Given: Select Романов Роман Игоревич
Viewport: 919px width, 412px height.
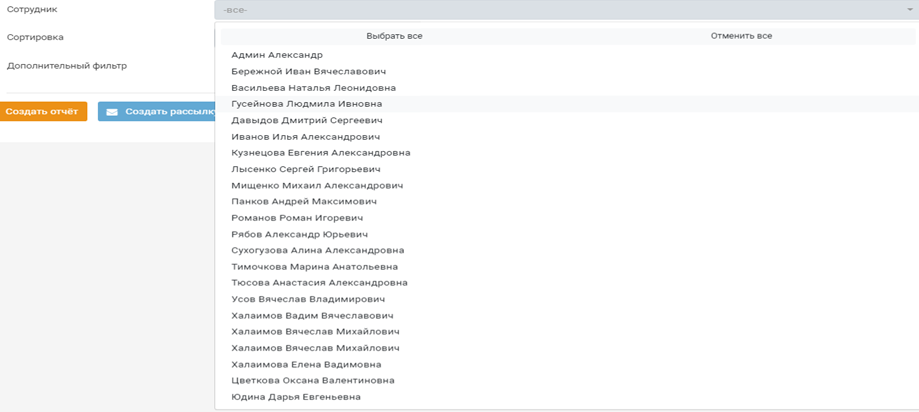Looking at the screenshot, I should [566, 218].
